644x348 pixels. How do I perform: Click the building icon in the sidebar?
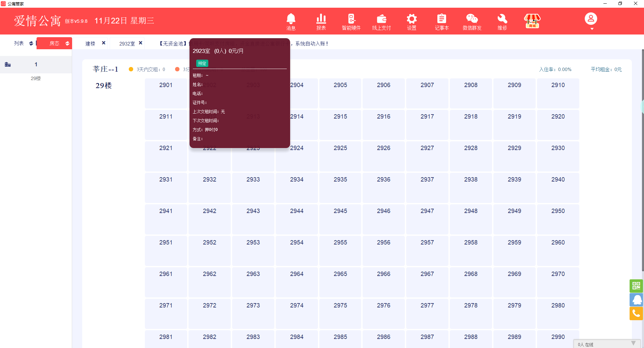pos(8,64)
